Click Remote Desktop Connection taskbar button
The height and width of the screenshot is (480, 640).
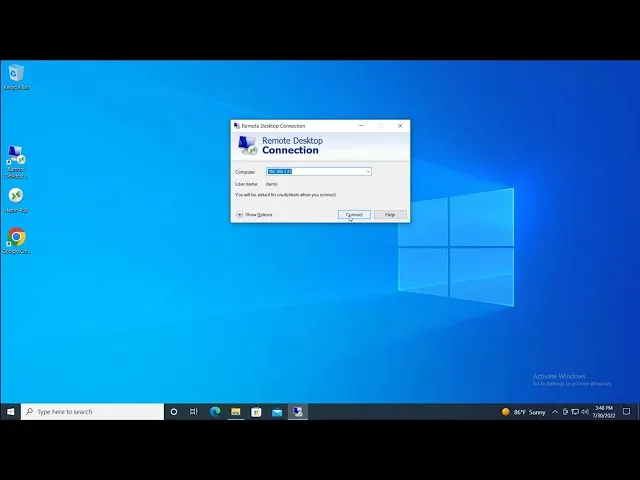pyautogui.click(x=297, y=411)
